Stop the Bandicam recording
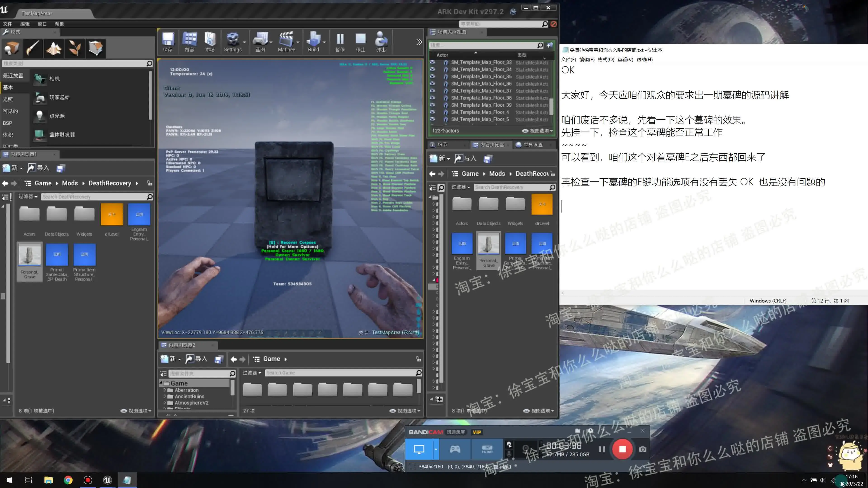Image resolution: width=868 pixels, height=488 pixels. pos(622,449)
